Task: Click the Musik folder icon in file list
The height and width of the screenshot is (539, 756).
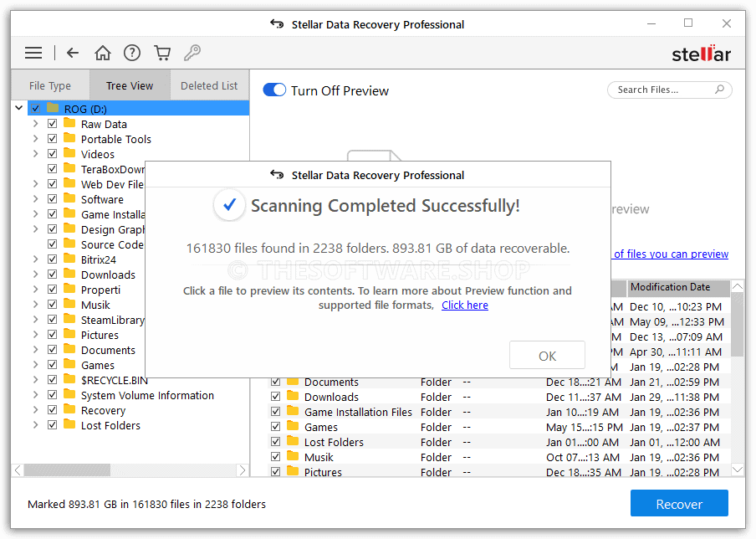Action: coord(293,456)
